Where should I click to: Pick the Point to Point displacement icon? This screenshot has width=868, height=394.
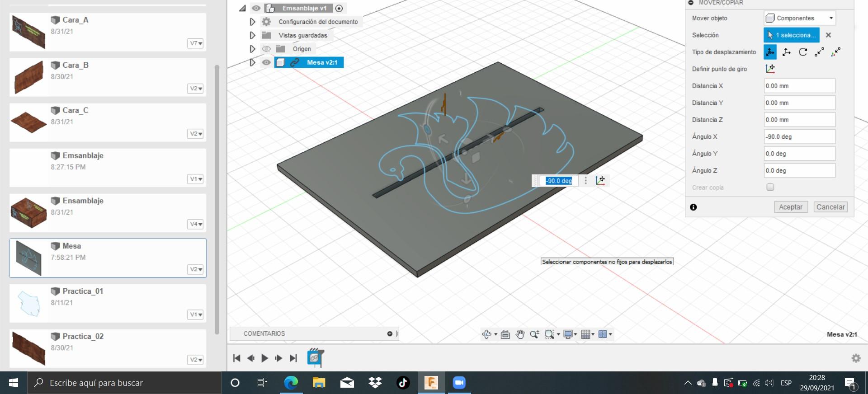point(819,52)
